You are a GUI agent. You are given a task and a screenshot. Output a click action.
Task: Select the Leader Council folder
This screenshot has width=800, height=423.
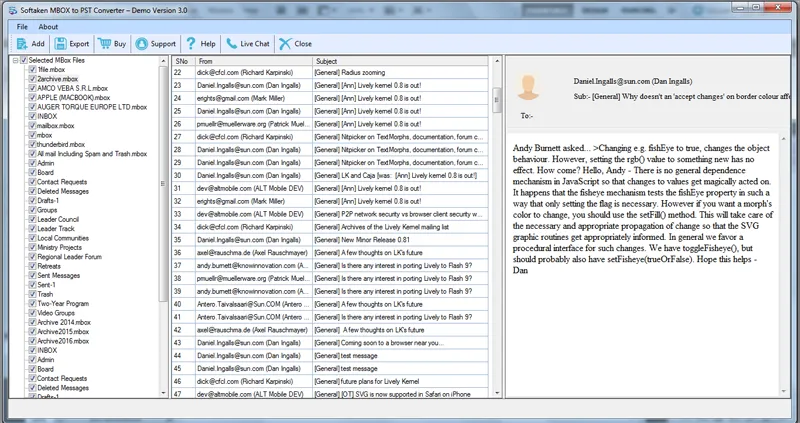pyautogui.click(x=58, y=219)
